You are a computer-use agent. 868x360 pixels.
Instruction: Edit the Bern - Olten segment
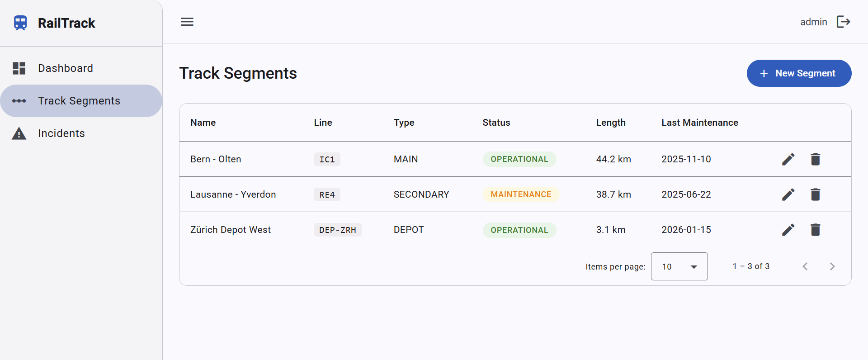tap(788, 159)
